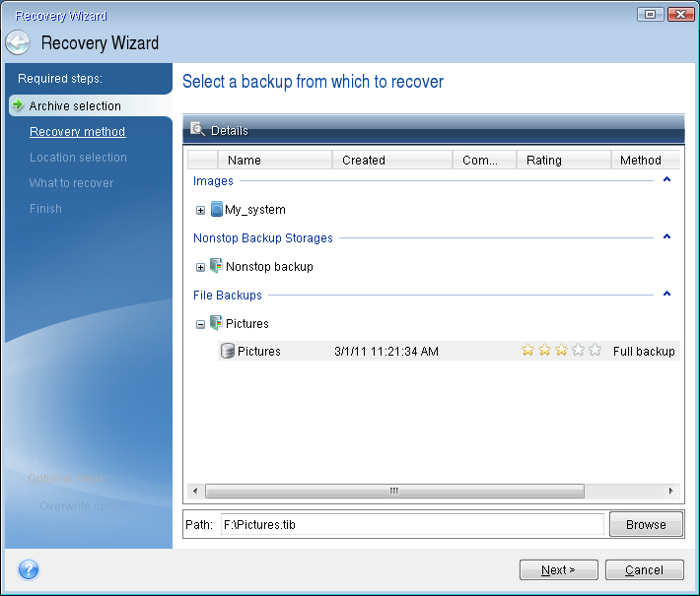The height and width of the screenshot is (596, 700).
Task: Collapse the Nonstop Backup Storages section
Action: (667, 237)
